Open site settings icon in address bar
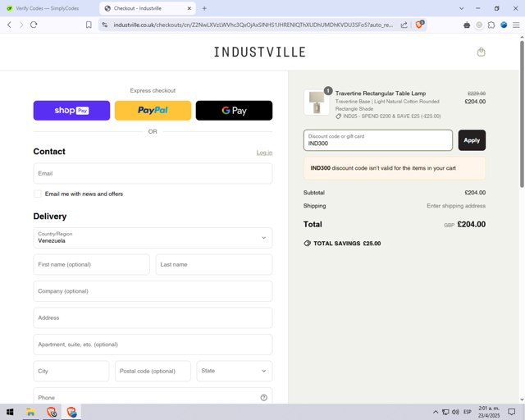525x420 pixels. [105, 25]
